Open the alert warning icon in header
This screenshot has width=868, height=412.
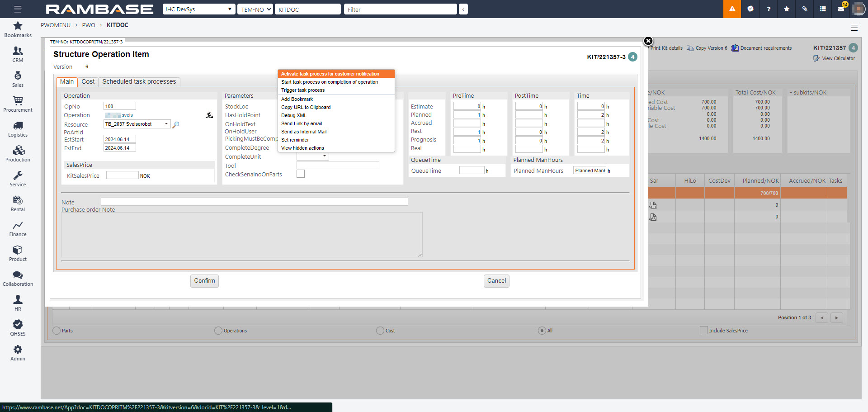[x=732, y=9]
